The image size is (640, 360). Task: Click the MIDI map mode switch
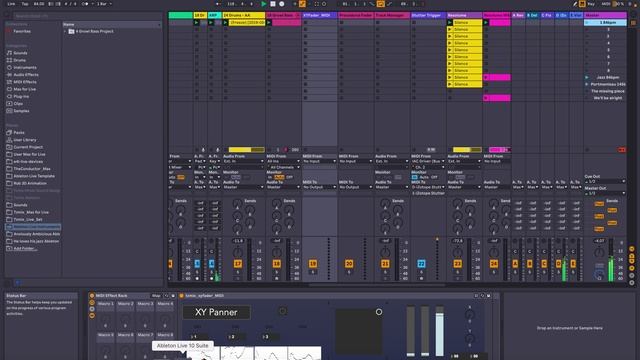[x=606, y=4]
